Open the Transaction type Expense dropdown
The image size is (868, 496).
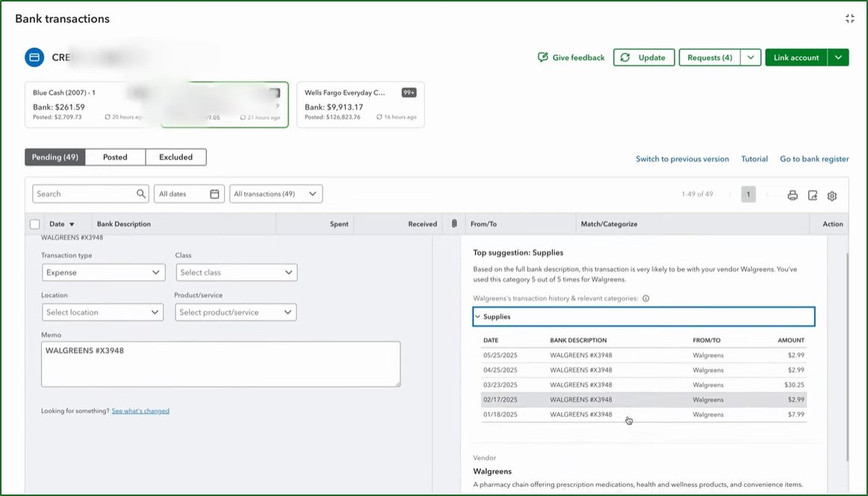pyautogui.click(x=104, y=273)
